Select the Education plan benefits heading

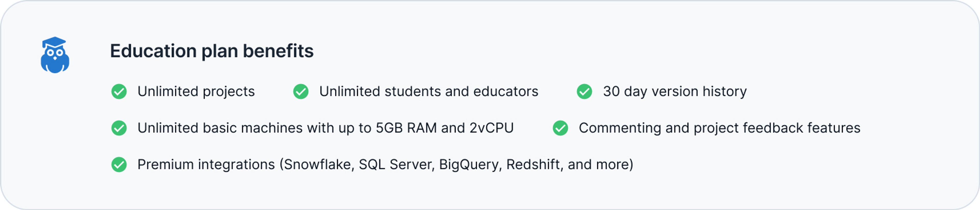tap(212, 51)
